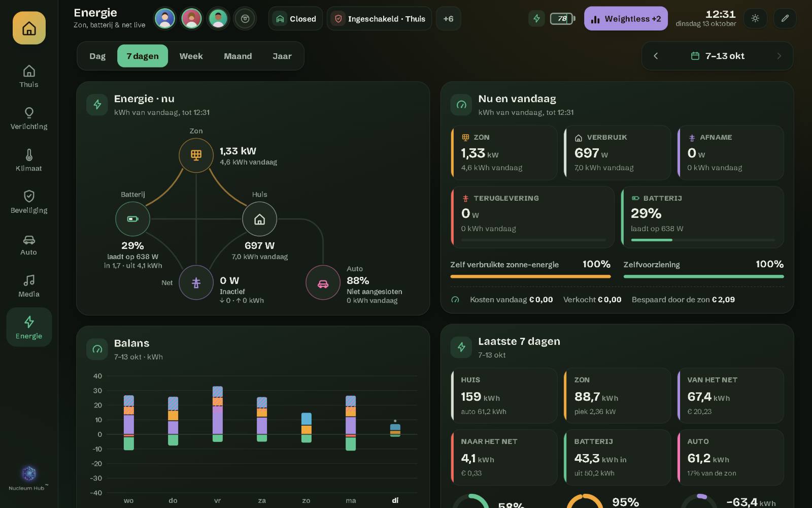Toggle the Ingeschakeld · Thuis alarm chip

pos(379,19)
